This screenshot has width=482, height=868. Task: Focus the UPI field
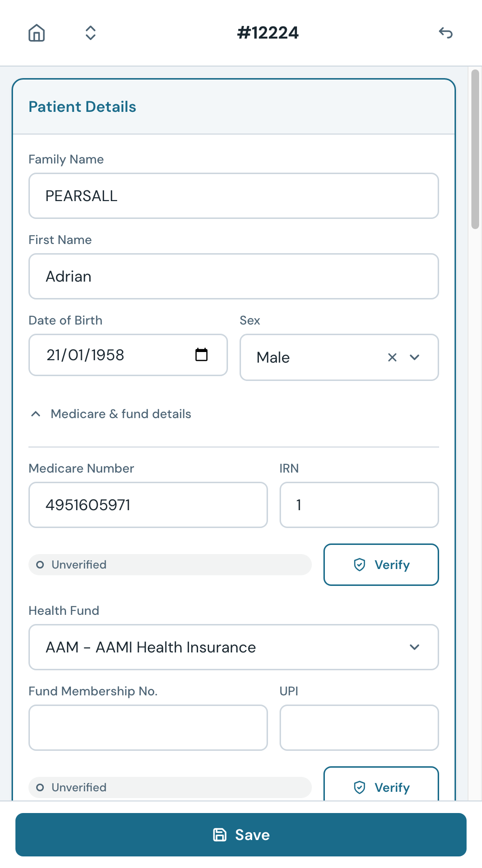359,728
